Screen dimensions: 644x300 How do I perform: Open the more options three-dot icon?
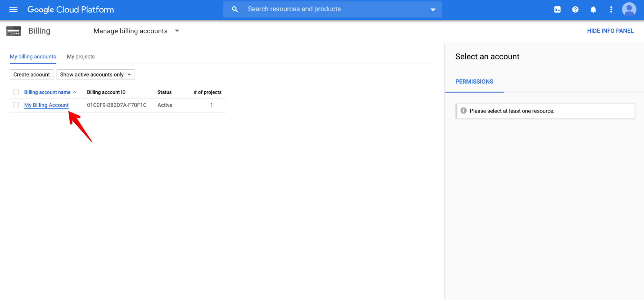pyautogui.click(x=611, y=9)
